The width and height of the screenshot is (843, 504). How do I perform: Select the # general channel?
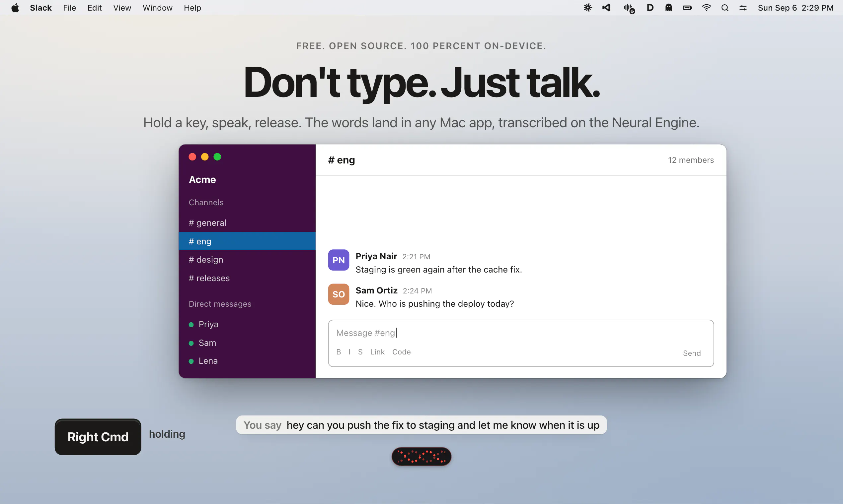pyautogui.click(x=247, y=223)
